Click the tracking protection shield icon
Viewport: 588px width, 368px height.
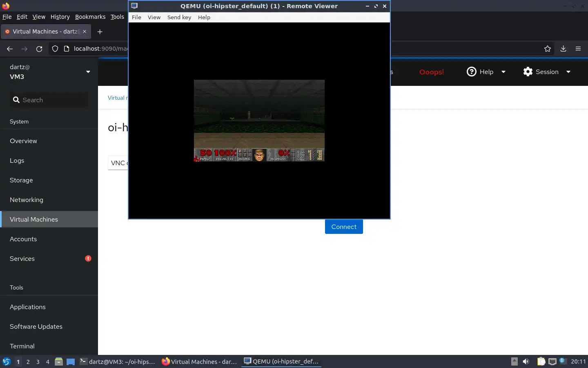click(x=55, y=49)
